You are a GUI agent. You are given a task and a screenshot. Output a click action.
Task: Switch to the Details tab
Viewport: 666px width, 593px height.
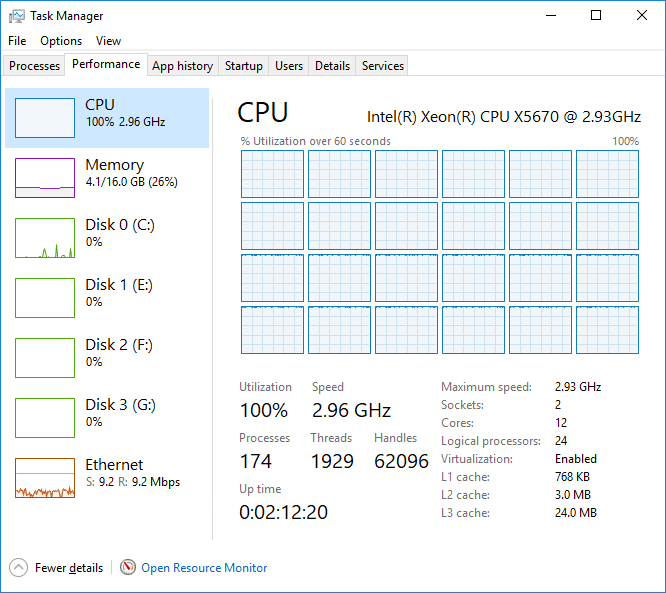tap(332, 66)
